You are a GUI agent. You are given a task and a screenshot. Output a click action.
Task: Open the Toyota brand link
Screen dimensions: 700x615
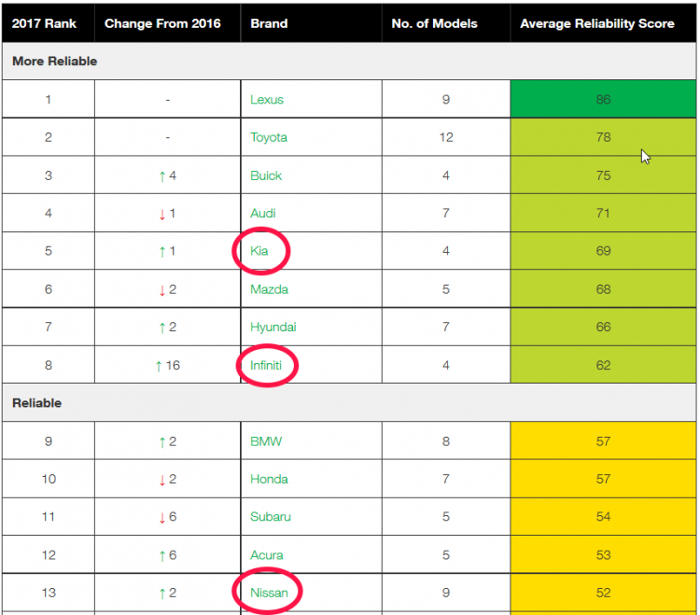[x=268, y=137]
